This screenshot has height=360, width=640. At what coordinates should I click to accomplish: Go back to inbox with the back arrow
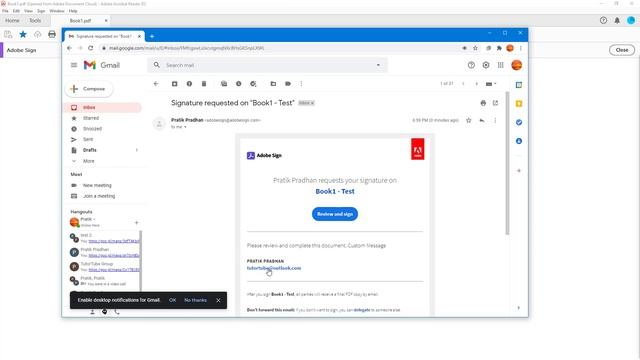[156, 84]
